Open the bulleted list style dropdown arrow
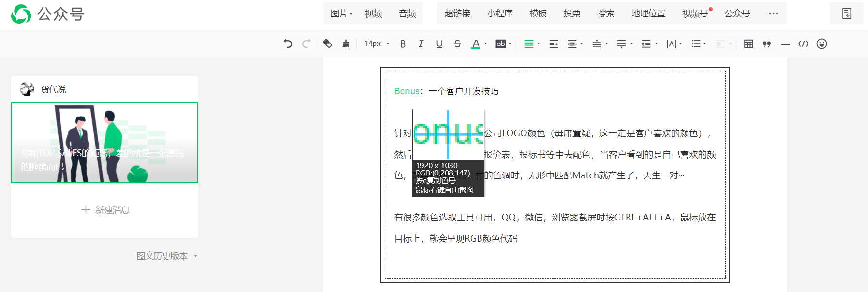Image resolution: width=868 pixels, height=292 pixels. click(x=705, y=44)
